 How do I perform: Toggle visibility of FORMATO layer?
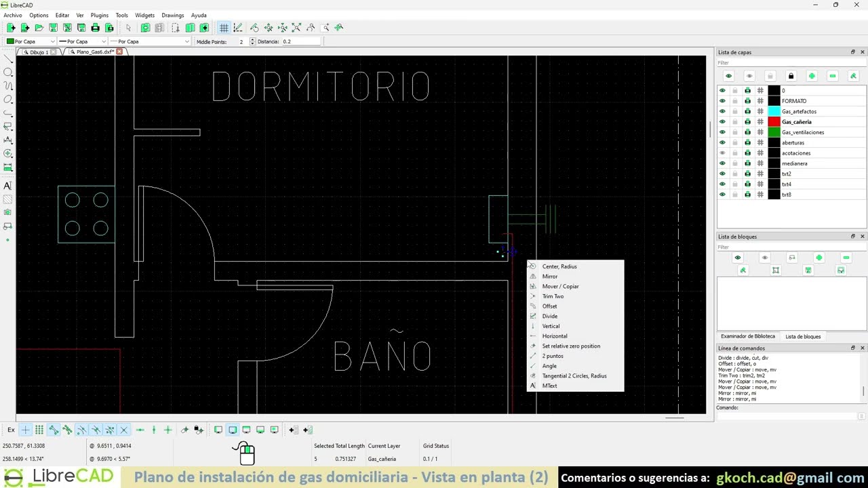[722, 101]
